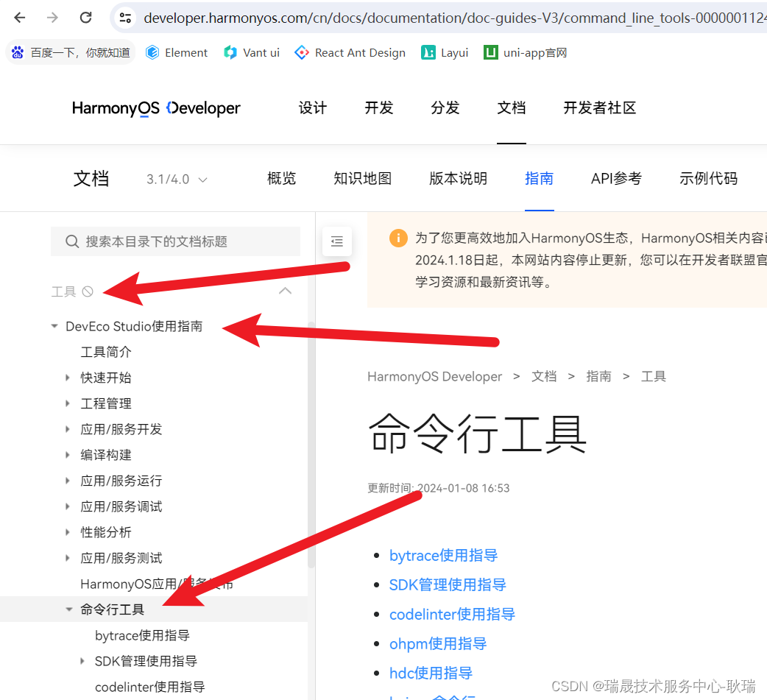Expand the 应用/服务运行 tree arrow
Screen dimensions: 767x700
pos(68,481)
